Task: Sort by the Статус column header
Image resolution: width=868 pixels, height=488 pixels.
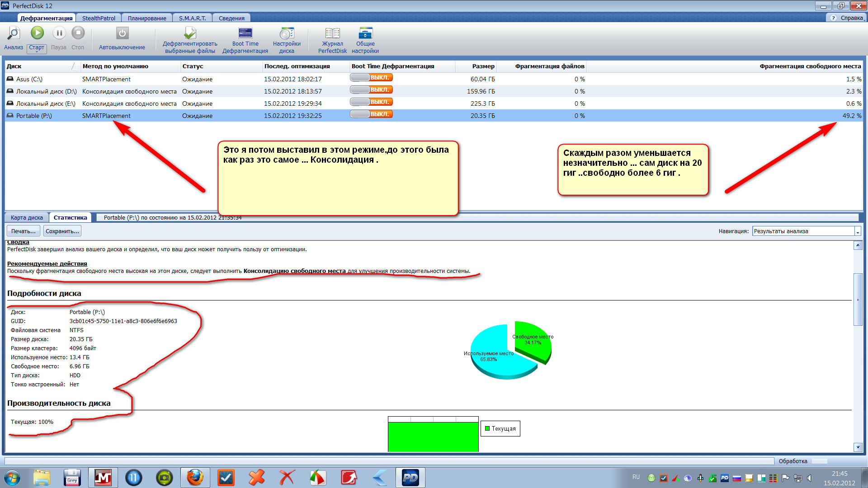Action: tap(222, 66)
